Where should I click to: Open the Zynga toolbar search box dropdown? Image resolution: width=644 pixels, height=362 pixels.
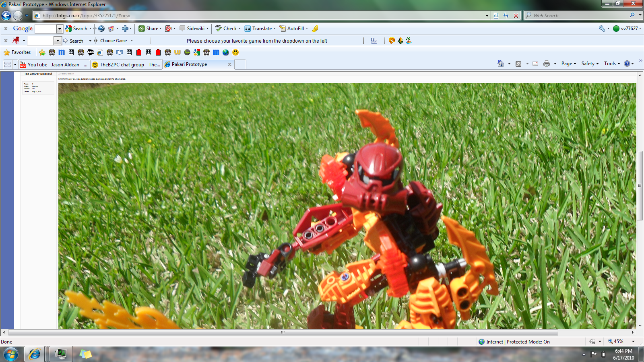58,41
